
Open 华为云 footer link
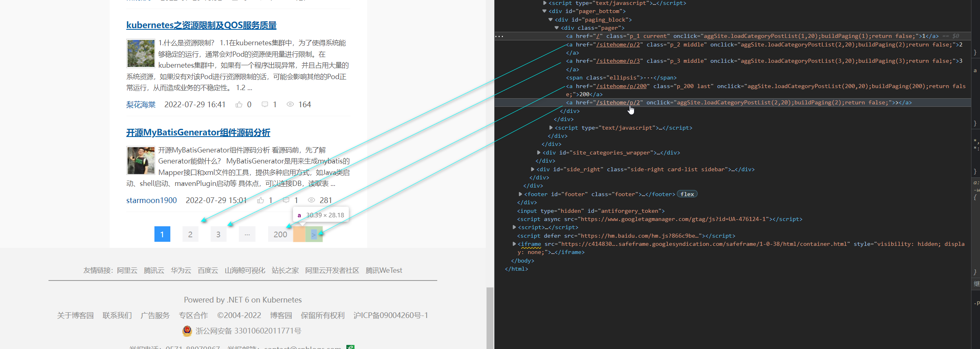pos(181,270)
